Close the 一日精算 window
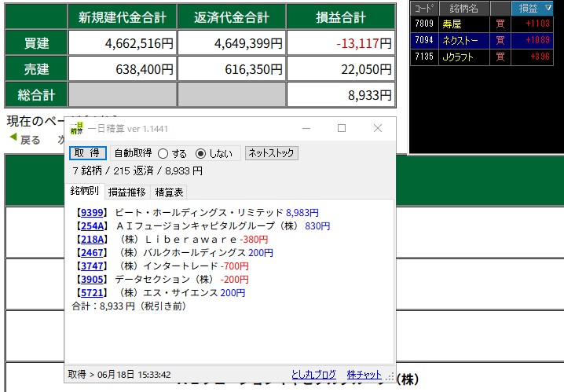Image resolution: width=564 pixels, height=392 pixels. coord(378,128)
